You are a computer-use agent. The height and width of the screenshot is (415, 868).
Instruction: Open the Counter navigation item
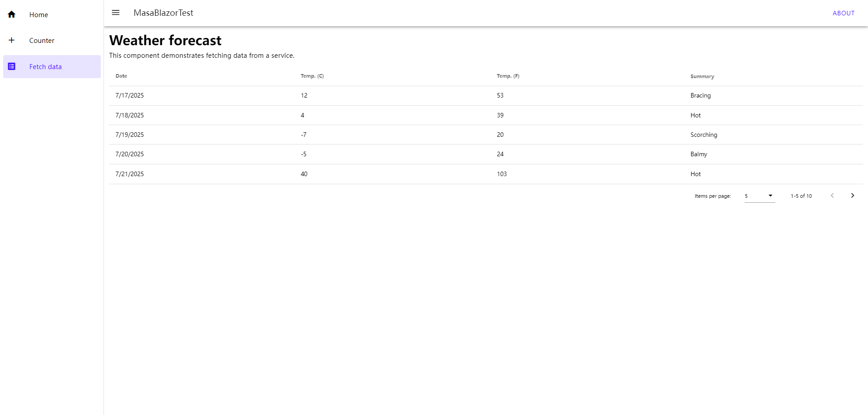42,41
